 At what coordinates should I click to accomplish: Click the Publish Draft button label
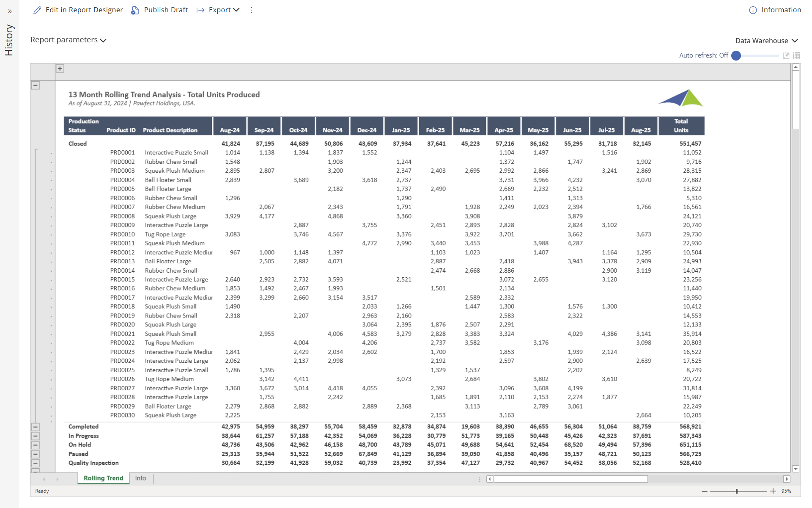click(x=166, y=10)
